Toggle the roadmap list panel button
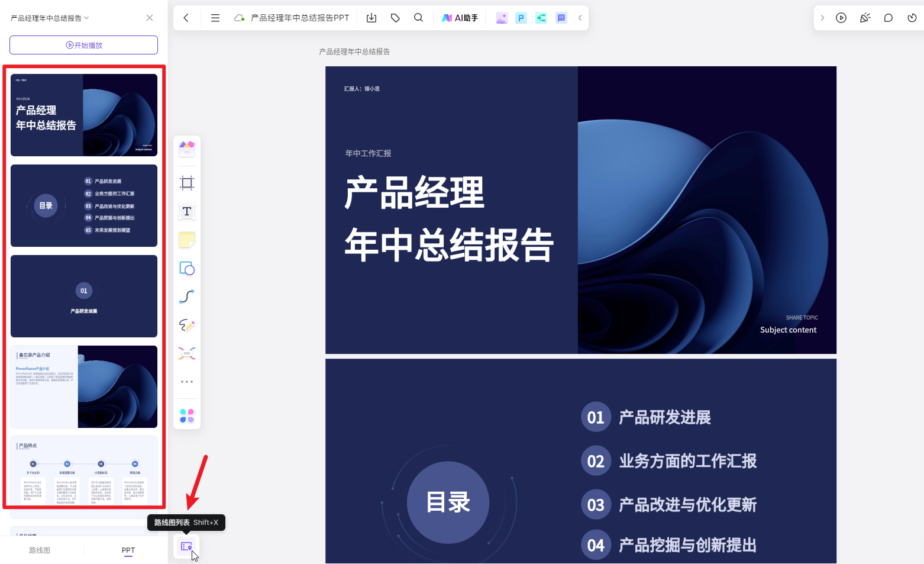This screenshot has height=564, width=924. coord(186,546)
